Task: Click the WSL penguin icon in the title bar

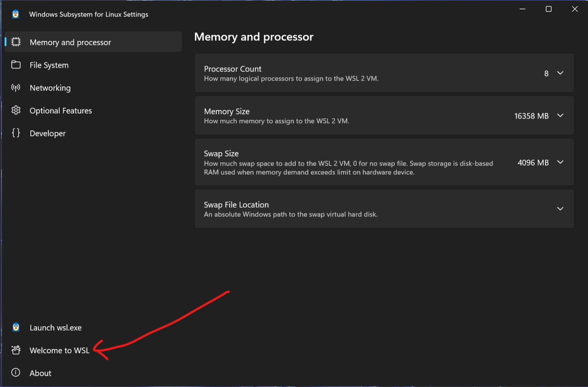Action: (x=15, y=14)
